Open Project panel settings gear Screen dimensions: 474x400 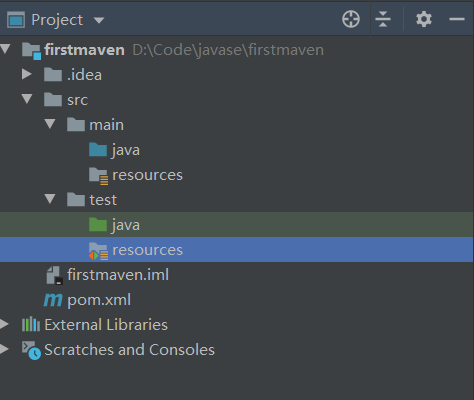point(424,19)
